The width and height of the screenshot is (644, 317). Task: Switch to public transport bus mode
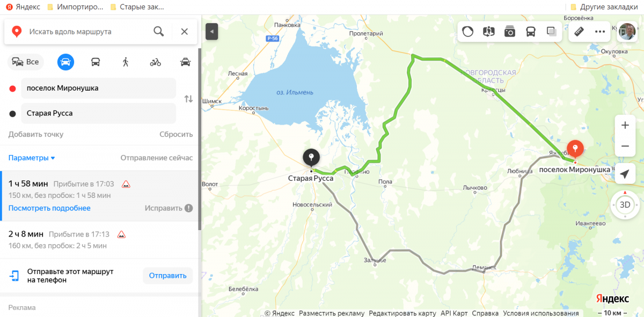pos(96,62)
